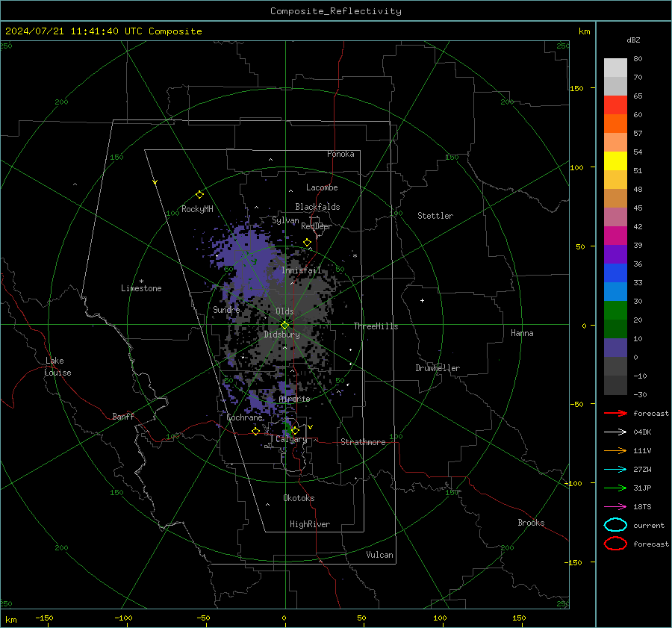Click the current legend text
672x628 pixels.
[649, 525]
